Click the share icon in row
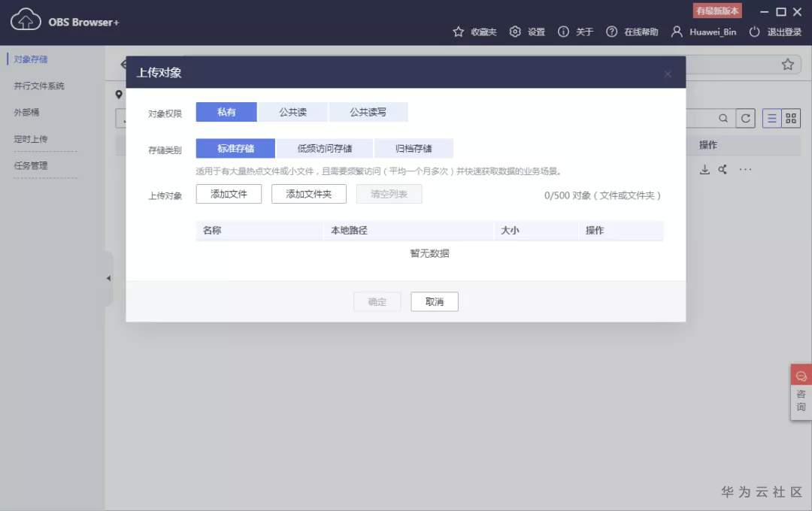This screenshot has height=511, width=812. (x=723, y=169)
